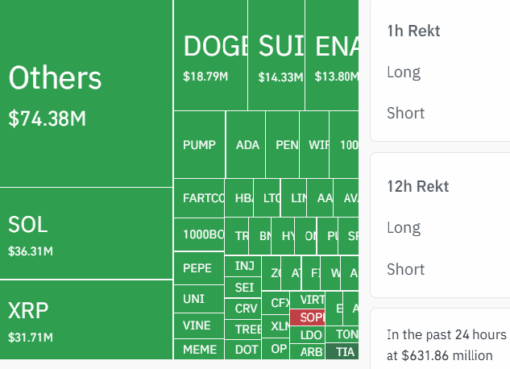Select the PEPE tile
The height and width of the screenshot is (369, 510).
coord(199,268)
